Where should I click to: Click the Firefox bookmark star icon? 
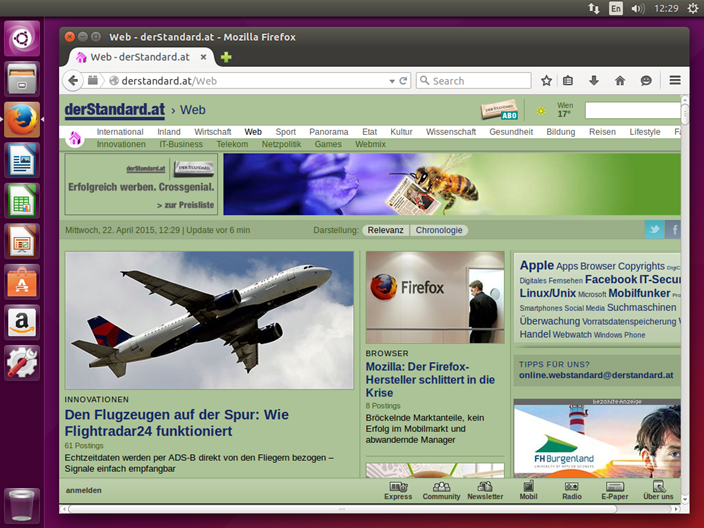click(x=546, y=81)
